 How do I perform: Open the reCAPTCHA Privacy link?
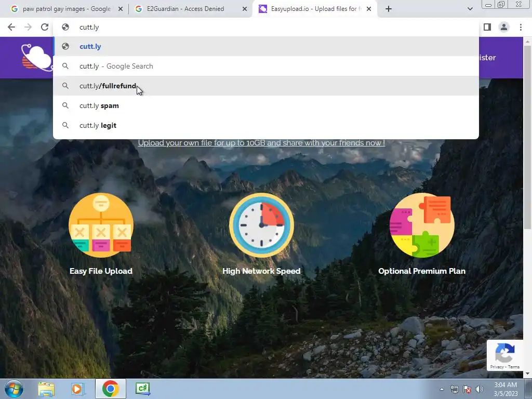tap(496, 367)
